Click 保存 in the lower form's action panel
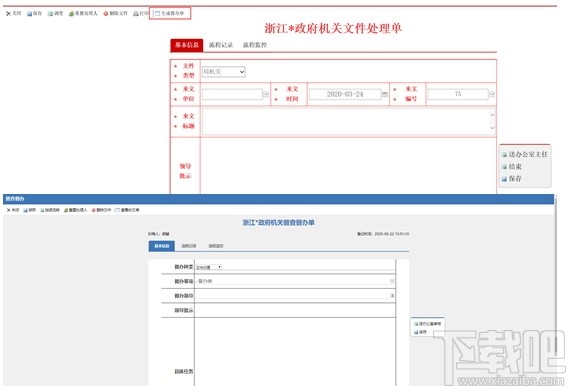This screenshot has width=568, height=386. pyautogui.click(x=421, y=332)
